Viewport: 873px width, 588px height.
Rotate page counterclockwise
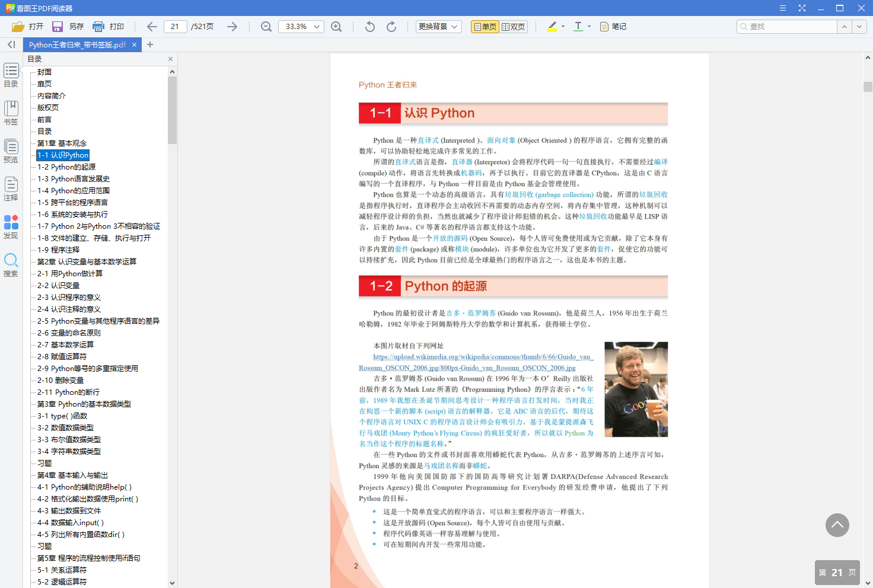tap(369, 27)
